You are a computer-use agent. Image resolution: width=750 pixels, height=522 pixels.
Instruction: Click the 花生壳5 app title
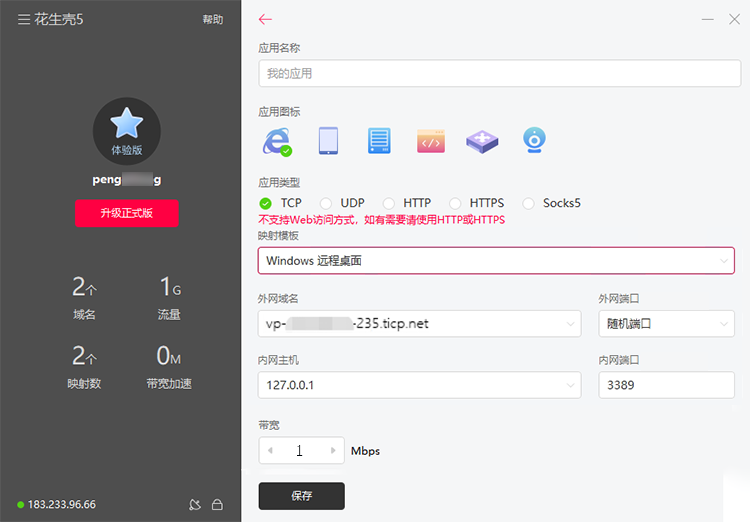58,19
